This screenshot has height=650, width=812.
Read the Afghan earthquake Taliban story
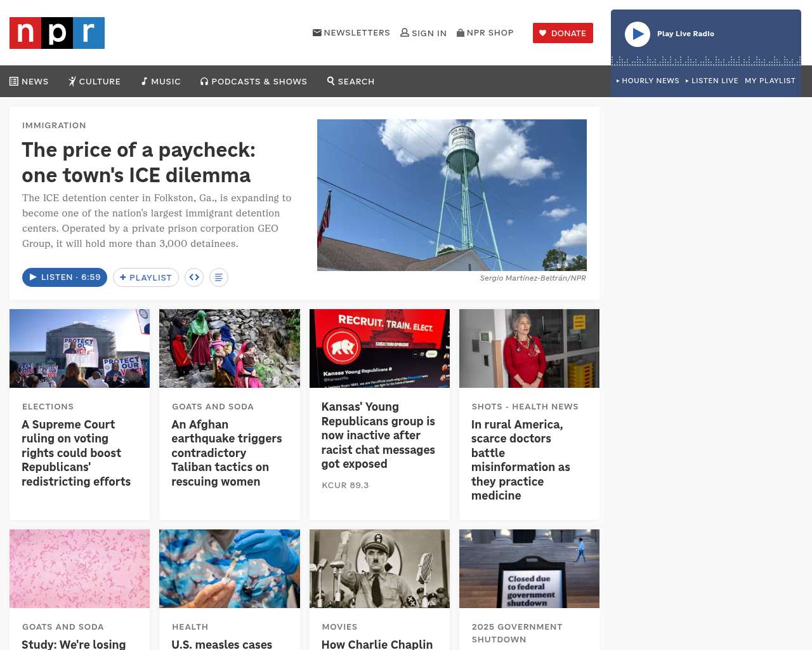226,453
